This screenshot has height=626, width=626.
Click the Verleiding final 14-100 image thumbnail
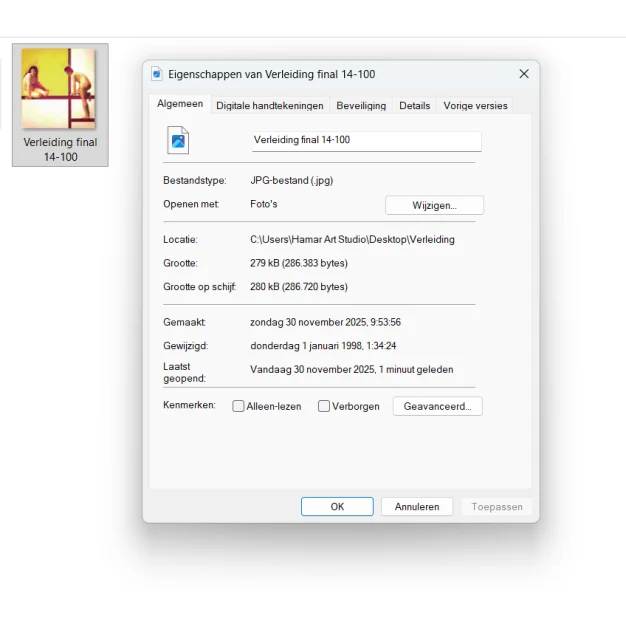coord(59,89)
